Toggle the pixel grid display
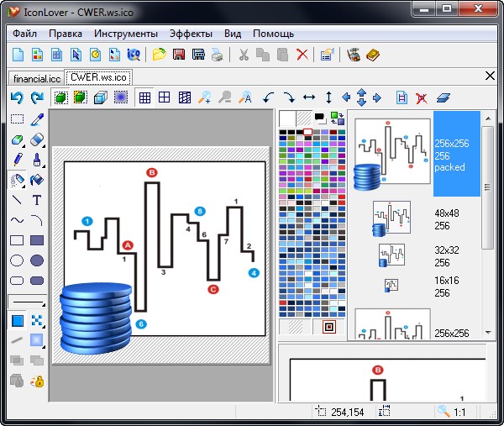Screen dimensions: 504x426 144,97
